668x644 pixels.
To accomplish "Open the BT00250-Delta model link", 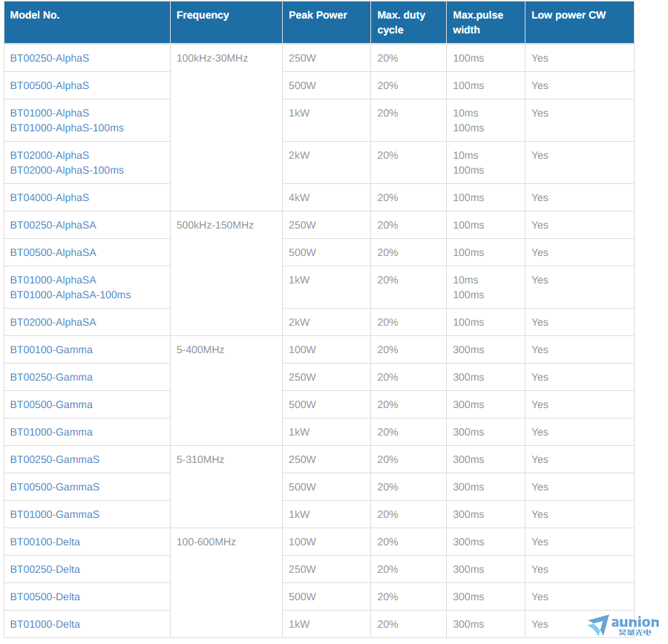I will tap(45, 570).
